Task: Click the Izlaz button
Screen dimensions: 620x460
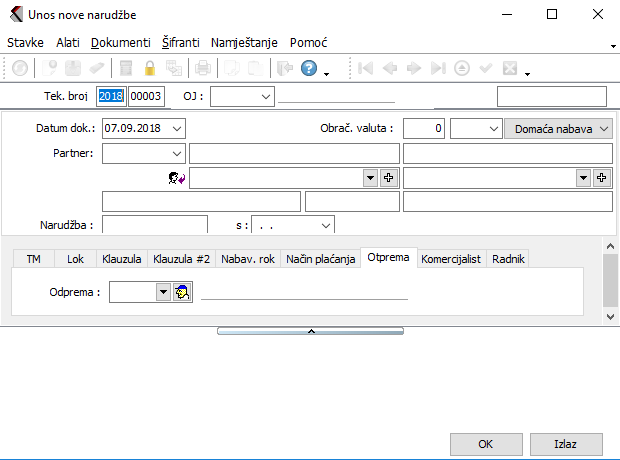Action: point(566,444)
